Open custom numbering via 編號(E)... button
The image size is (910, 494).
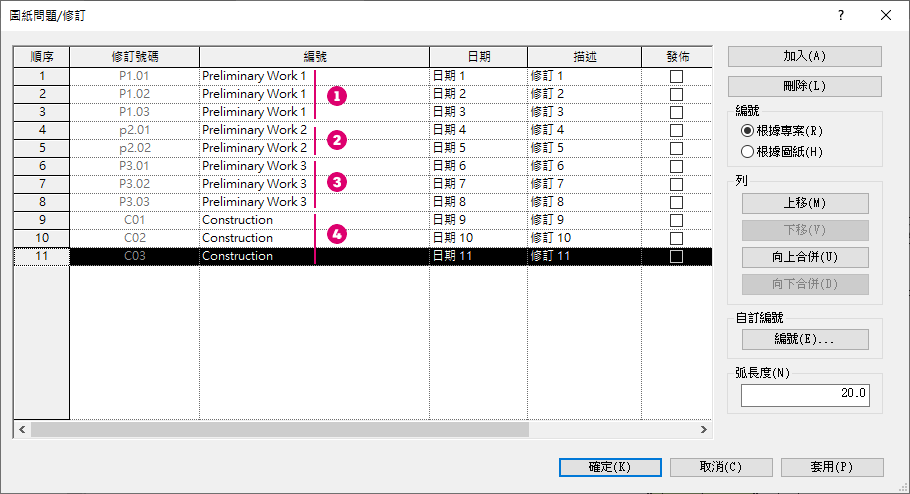[x=805, y=339]
